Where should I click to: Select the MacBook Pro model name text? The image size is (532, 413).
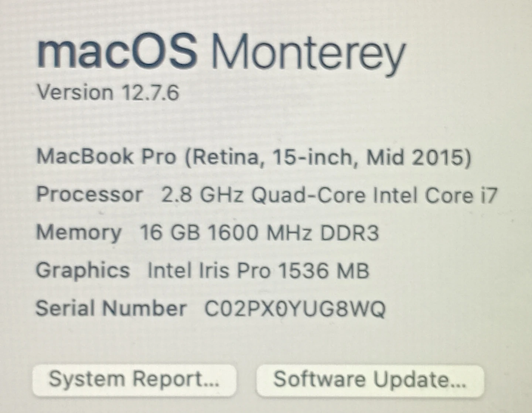coord(106,156)
